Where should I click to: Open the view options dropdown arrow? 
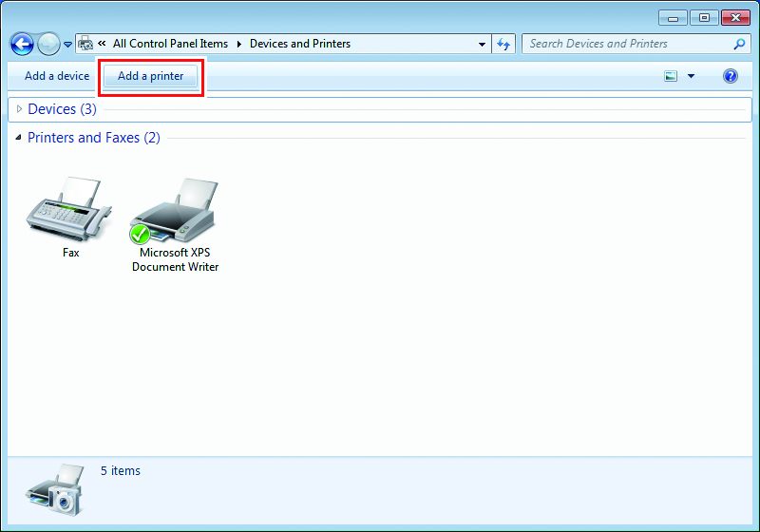tap(691, 76)
